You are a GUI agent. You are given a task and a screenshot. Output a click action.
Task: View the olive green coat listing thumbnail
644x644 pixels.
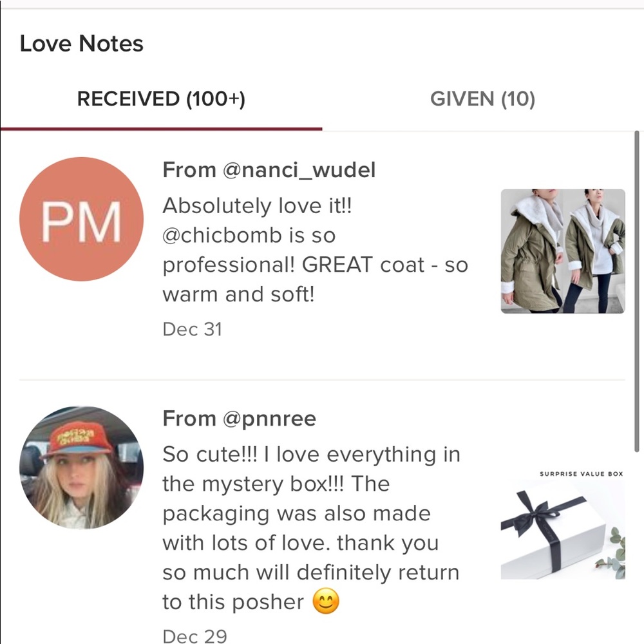[x=563, y=251]
